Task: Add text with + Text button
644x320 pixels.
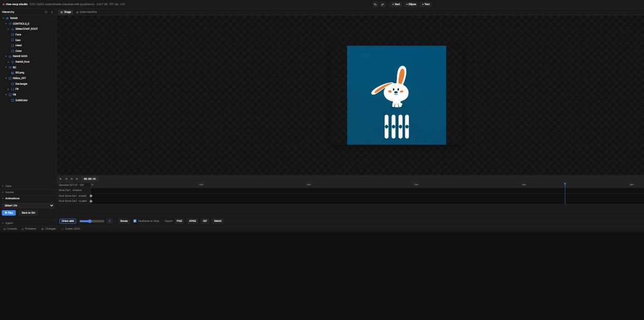Action: (x=426, y=4)
